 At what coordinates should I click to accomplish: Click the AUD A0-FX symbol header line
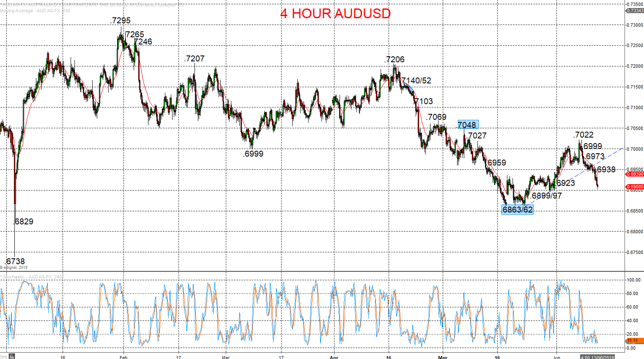92,4
